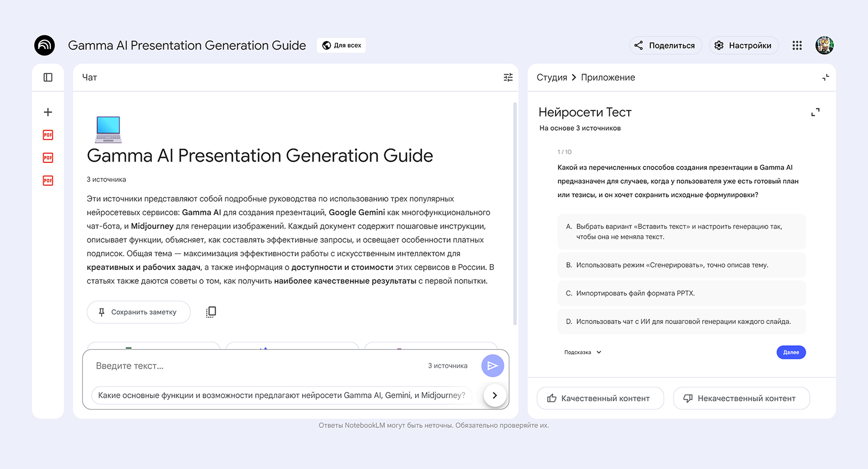Click the chat panel scrollbar
This screenshot has width=868, height=469.
pyautogui.click(x=515, y=214)
